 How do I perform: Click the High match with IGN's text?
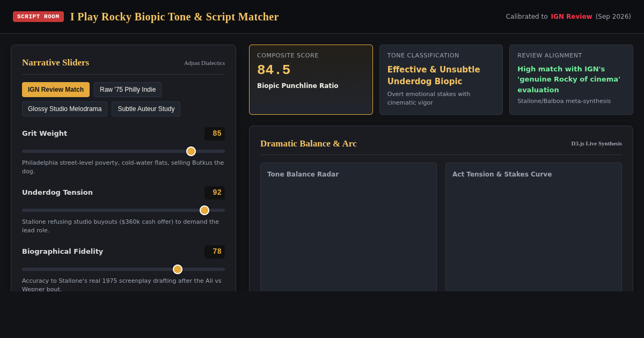(x=569, y=79)
